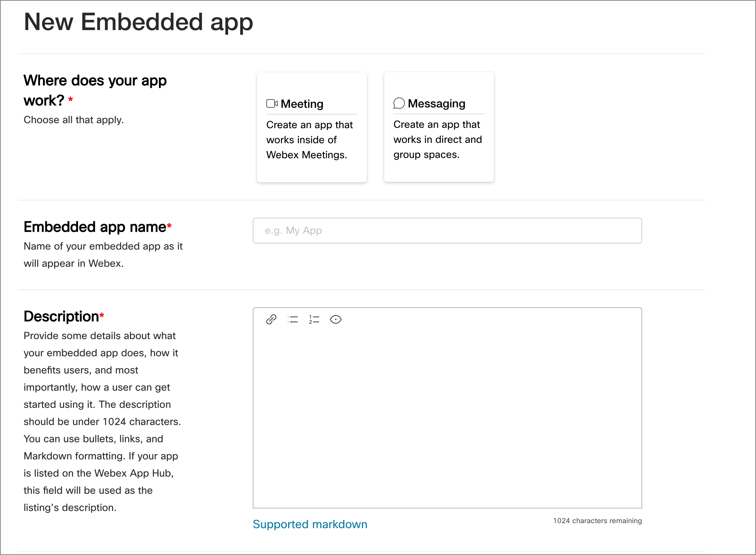Click the 1024 characters remaining counter
This screenshot has width=756, height=555.
597,521
